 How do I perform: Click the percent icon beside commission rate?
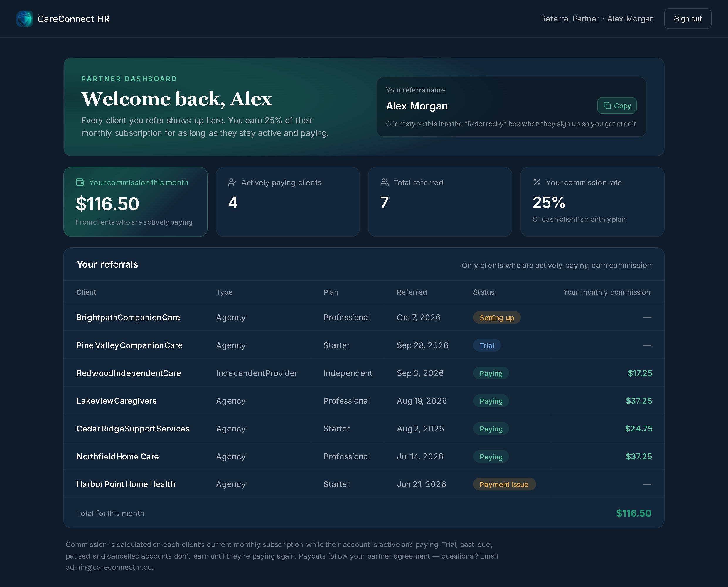pos(537,182)
